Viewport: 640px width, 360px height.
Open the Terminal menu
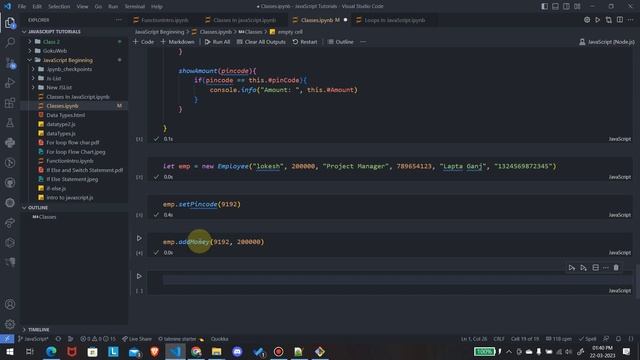pyautogui.click(x=135, y=7)
